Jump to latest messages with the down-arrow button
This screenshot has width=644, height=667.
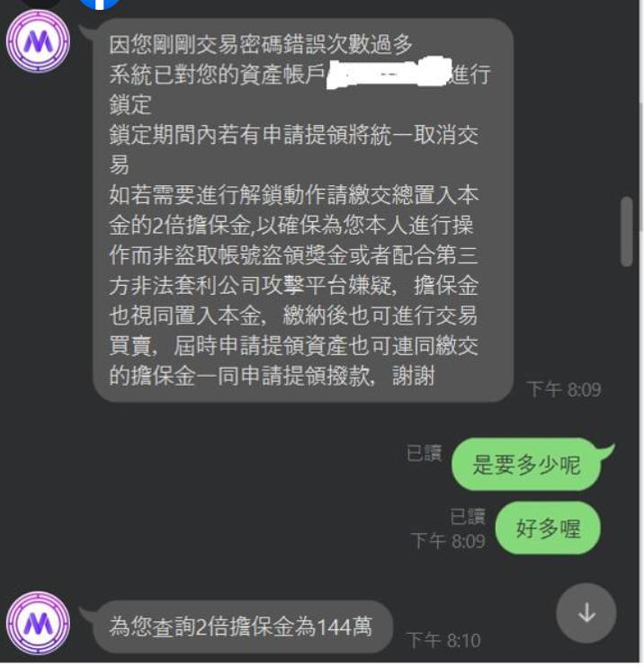(x=586, y=613)
